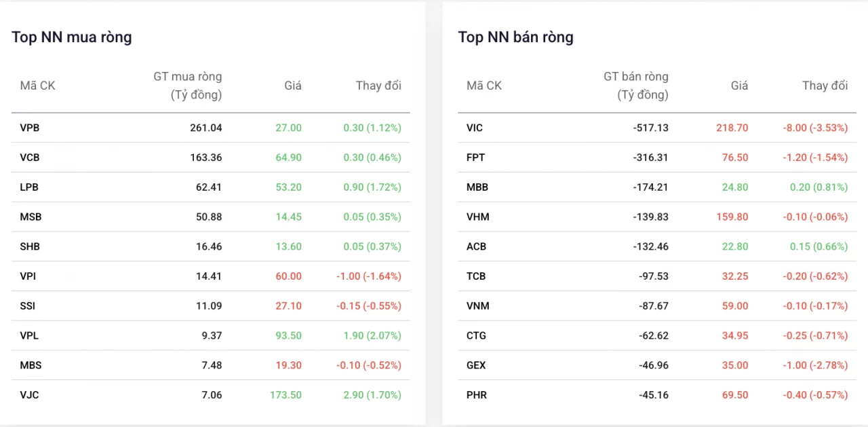The height and width of the screenshot is (427, 868).
Task: Click net buy value 163.36
Action: click(206, 157)
